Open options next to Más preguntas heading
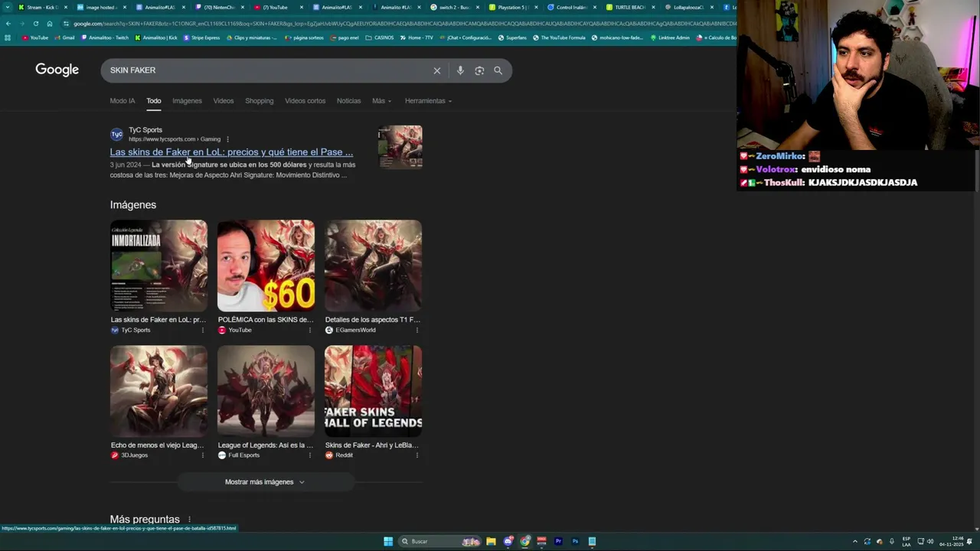980x551 pixels. tap(189, 520)
